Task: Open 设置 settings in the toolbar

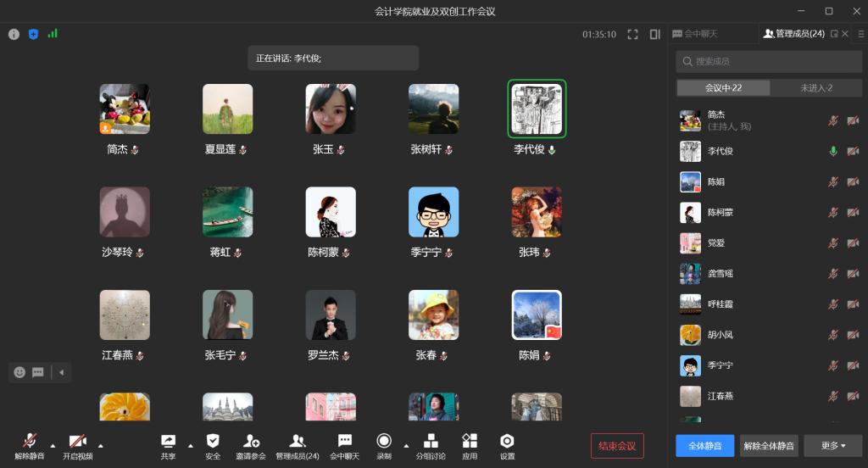Action: [507, 442]
